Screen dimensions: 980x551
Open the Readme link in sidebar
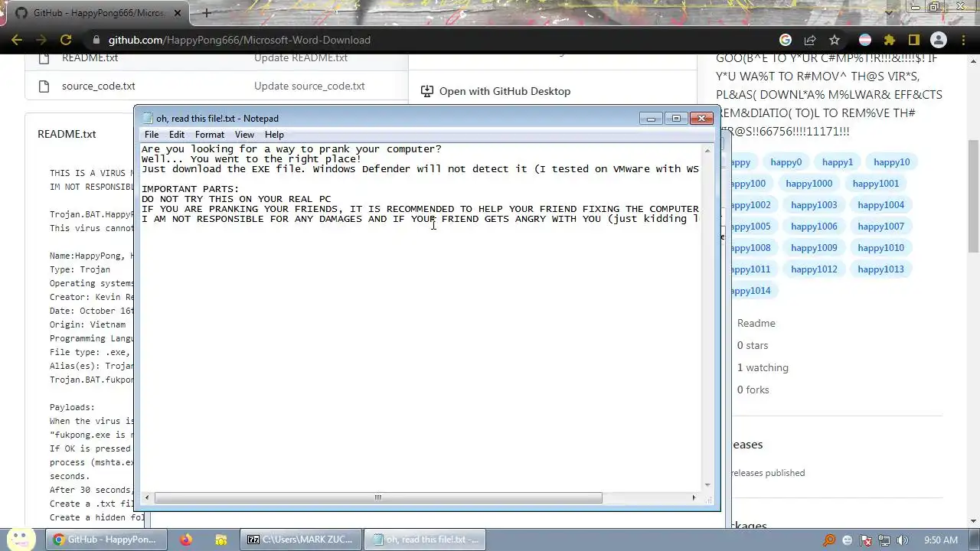(x=756, y=324)
